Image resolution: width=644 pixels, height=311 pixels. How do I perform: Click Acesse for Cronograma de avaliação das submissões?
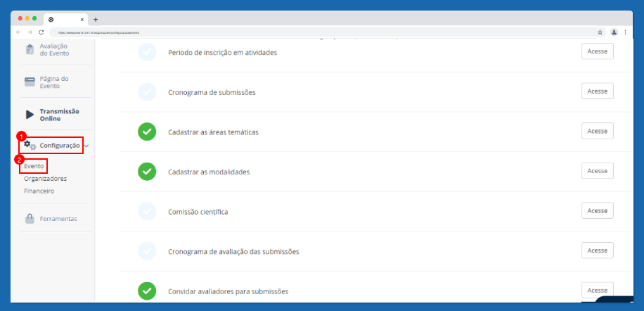[x=597, y=250]
